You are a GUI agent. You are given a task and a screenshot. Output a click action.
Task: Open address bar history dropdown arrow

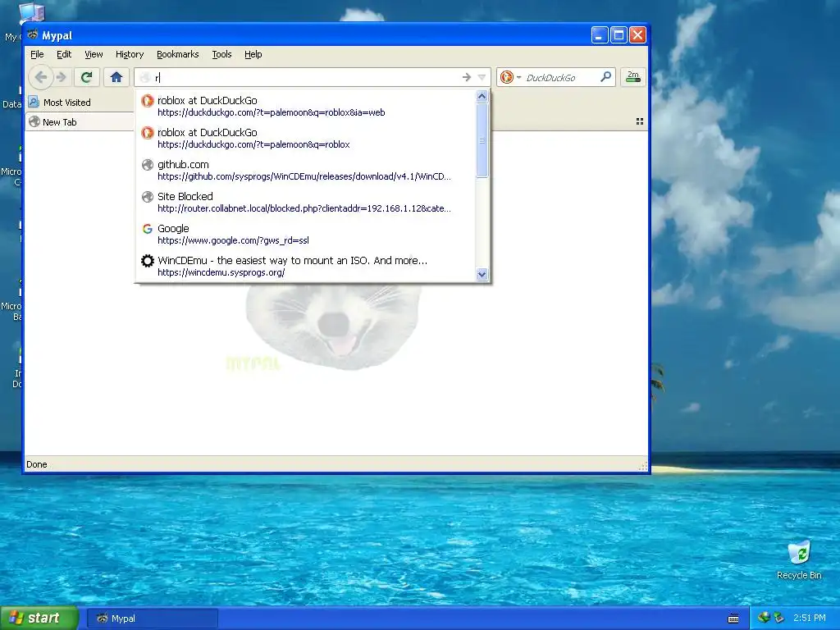pyautogui.click(x=482, y=78)
